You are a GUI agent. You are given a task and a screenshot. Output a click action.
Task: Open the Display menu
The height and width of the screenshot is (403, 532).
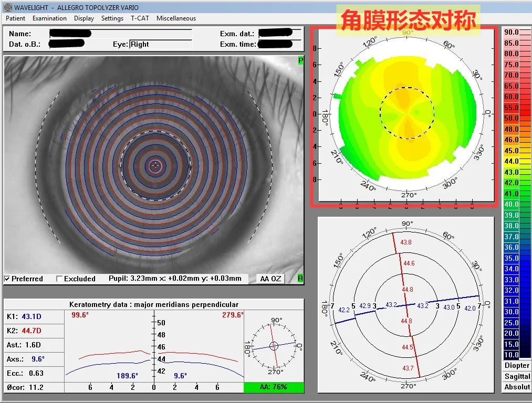pos(84,18)
